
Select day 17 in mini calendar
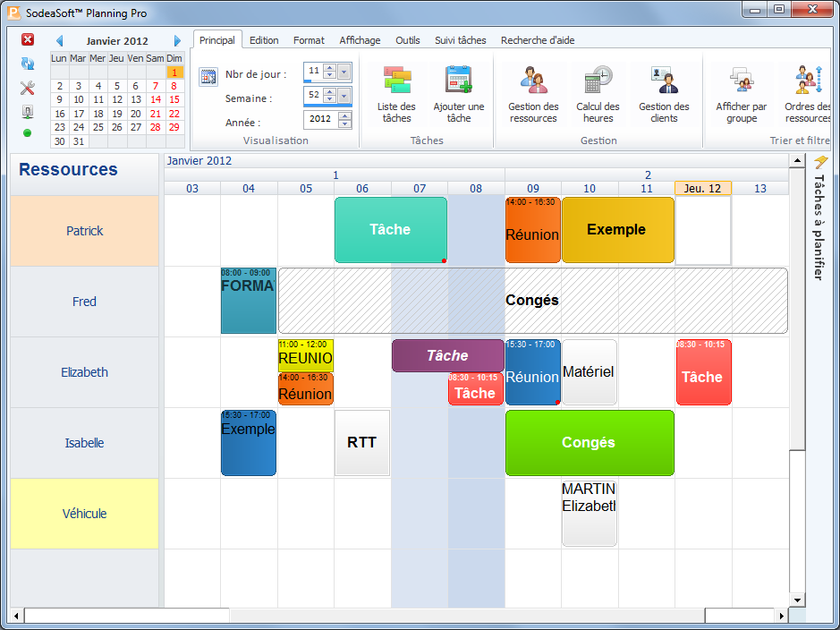pyautogui.click(x=79, y=114)
